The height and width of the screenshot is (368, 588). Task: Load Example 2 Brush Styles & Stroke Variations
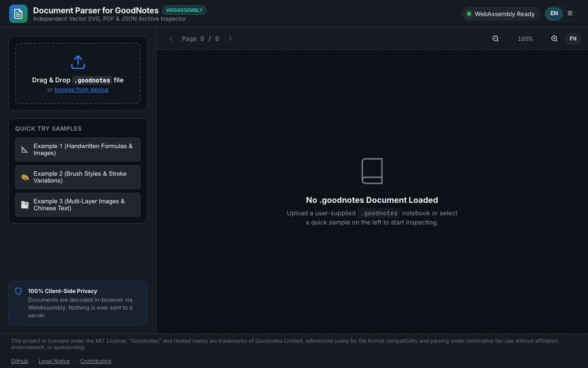(x=78, y=177)
